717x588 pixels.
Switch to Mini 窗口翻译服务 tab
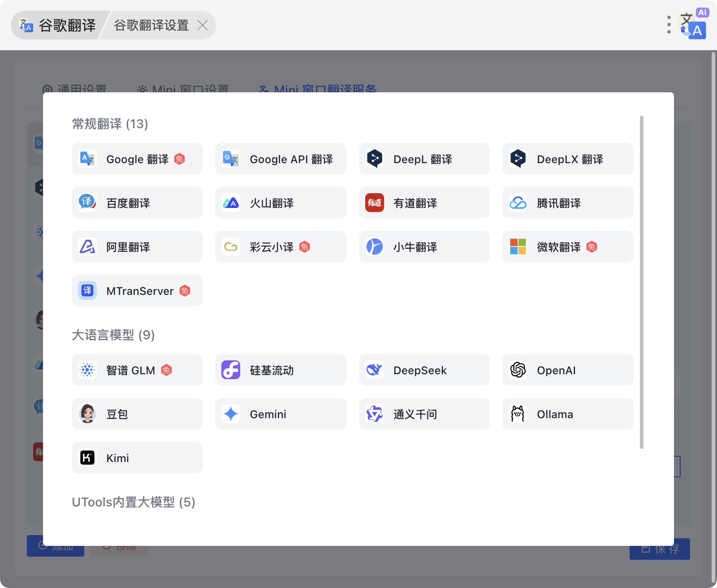[x=318, y=89]
